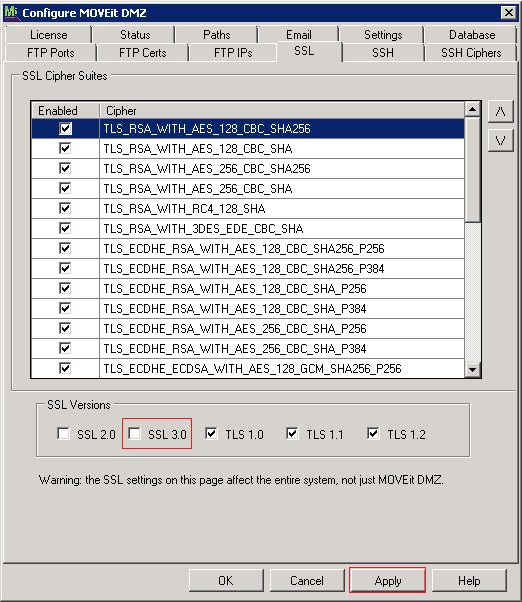The height and width of the screenshot is (602, 522).
Task: Open Help for this dialog
Action: 469,580
